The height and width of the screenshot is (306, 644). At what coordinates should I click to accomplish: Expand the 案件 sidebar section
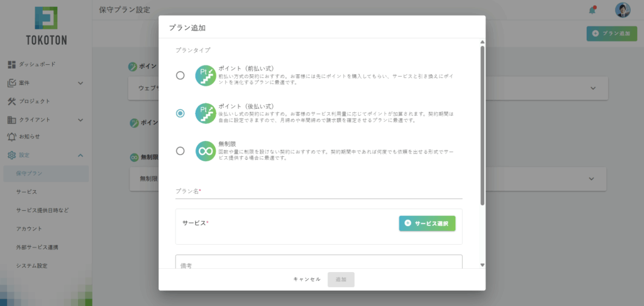coord(80,83)
